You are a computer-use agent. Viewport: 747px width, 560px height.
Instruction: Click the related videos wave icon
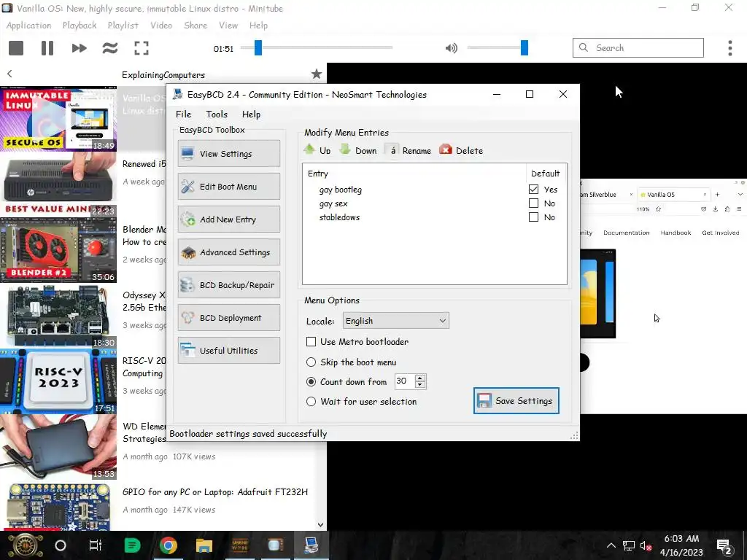tap(110, 47)
